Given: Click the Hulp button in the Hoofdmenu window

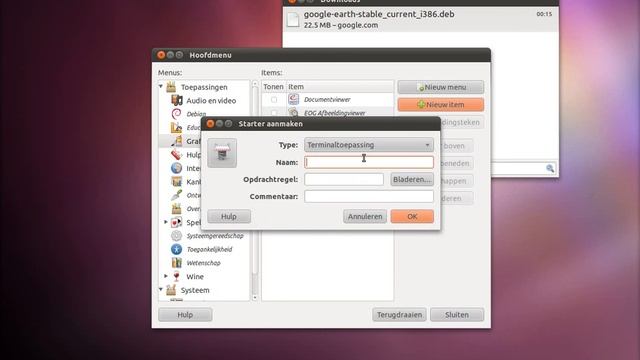Looking at the screenshot, I should click(185, 315).
